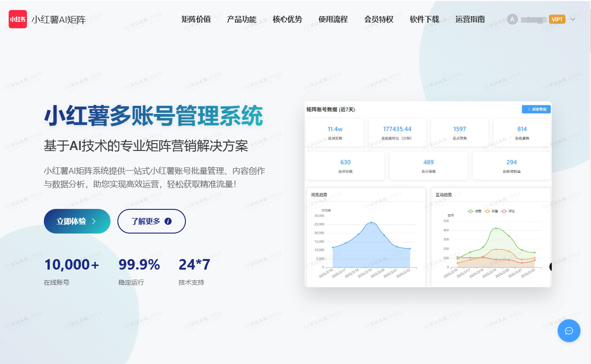Click the 24*7 技术支持 statistic
This screenshot has width=591, height=364.
click(195, 272)
